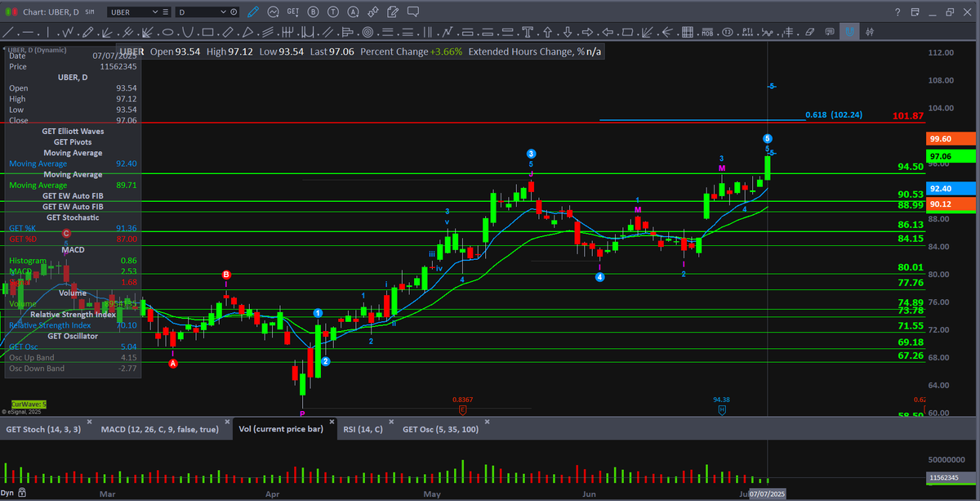Viewport: 980px width, 501px height.
Task: Switch to the GET Osc (5, 35, 100) tab
Action: point(439,428)
